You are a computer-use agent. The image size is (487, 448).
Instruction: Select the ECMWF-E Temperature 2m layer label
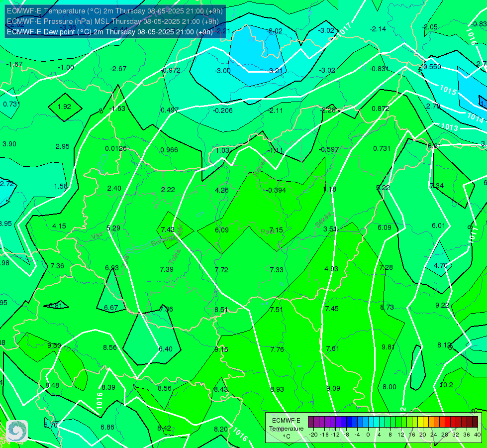tap(114, 11)
